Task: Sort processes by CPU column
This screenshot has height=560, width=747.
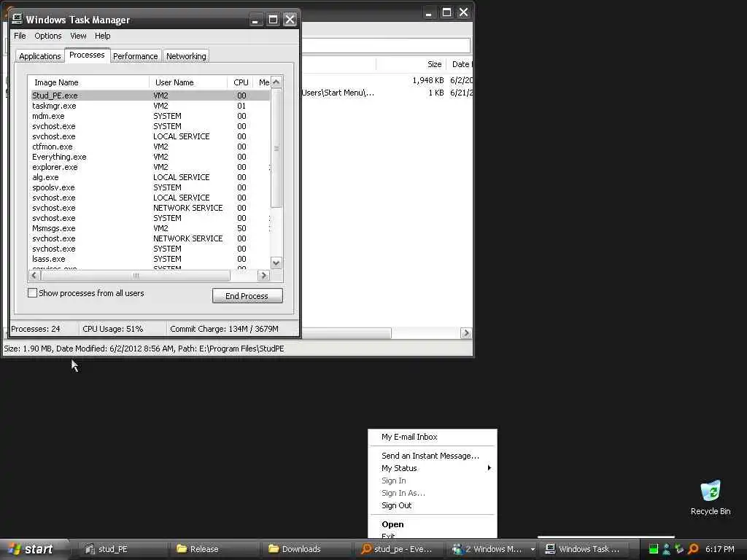Action: coord(241,82)
